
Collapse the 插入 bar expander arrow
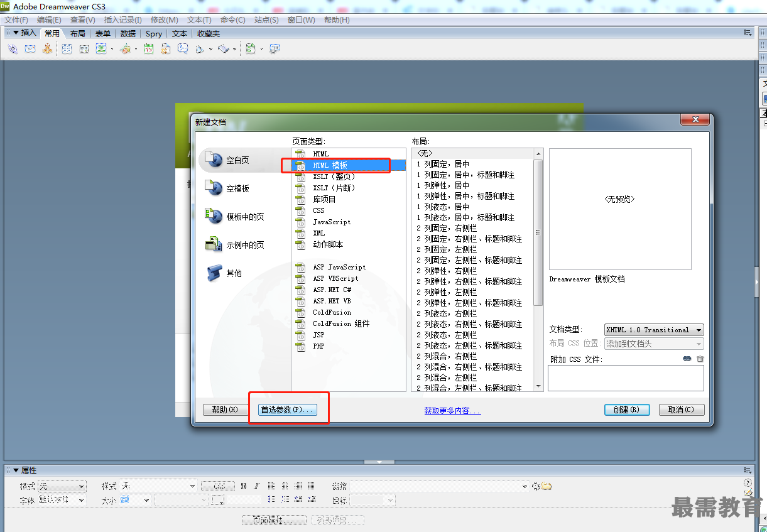click(x=16, y=33)
